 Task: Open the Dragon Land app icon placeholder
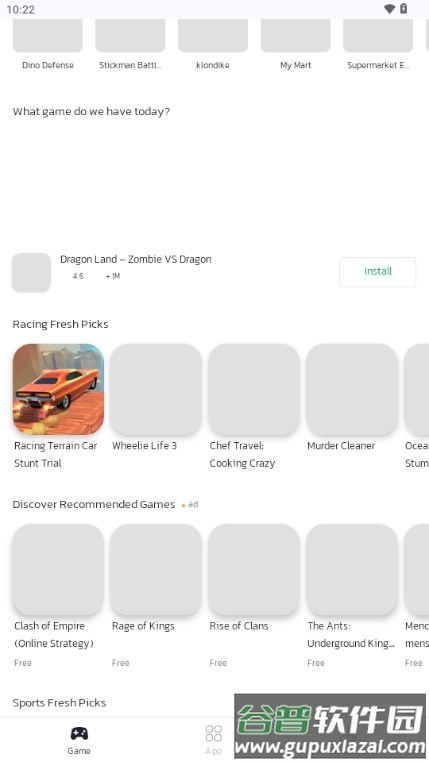[x=32, y=272]
